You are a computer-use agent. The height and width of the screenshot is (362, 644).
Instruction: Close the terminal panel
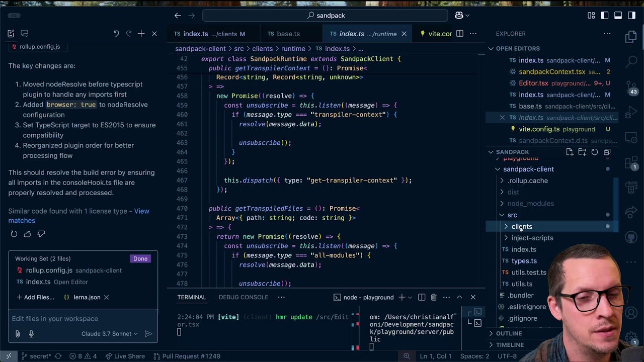pos(473,297)
